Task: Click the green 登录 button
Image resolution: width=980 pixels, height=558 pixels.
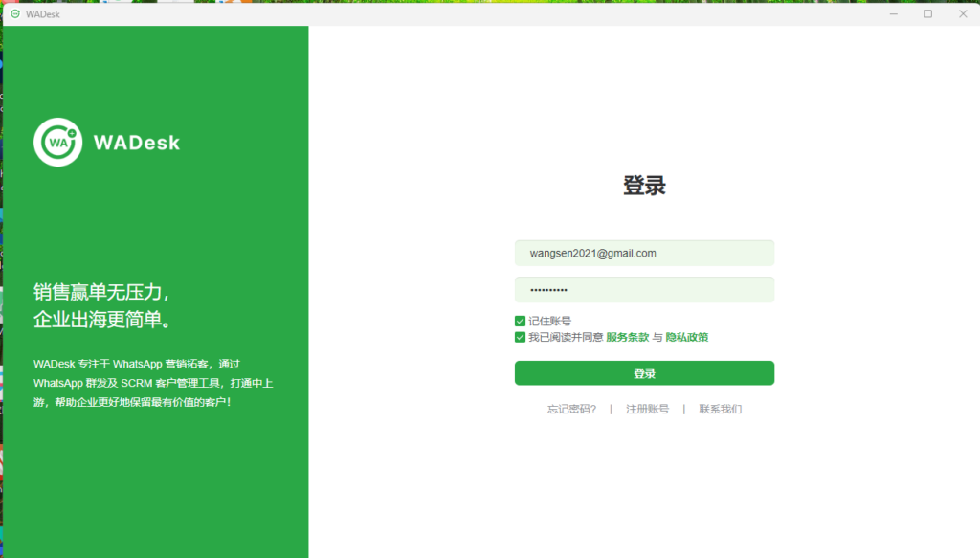Action: pyautogui.click(x=644, y=373)
